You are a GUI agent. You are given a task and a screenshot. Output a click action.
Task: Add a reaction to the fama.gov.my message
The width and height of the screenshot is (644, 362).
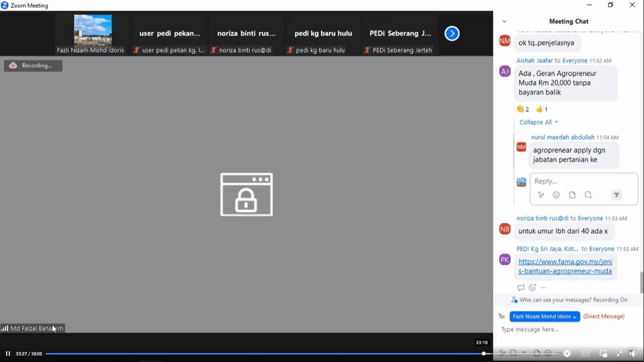click(x=532, y=287)
